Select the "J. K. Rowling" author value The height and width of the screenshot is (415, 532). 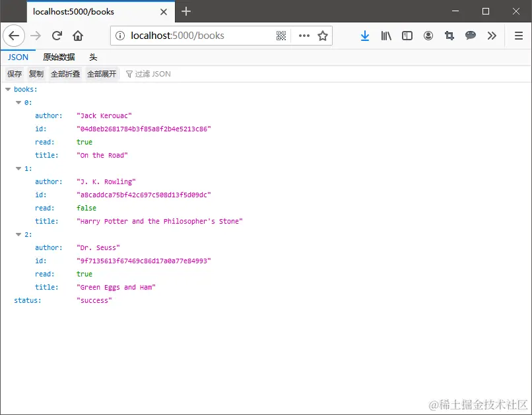tap(106, 181)
